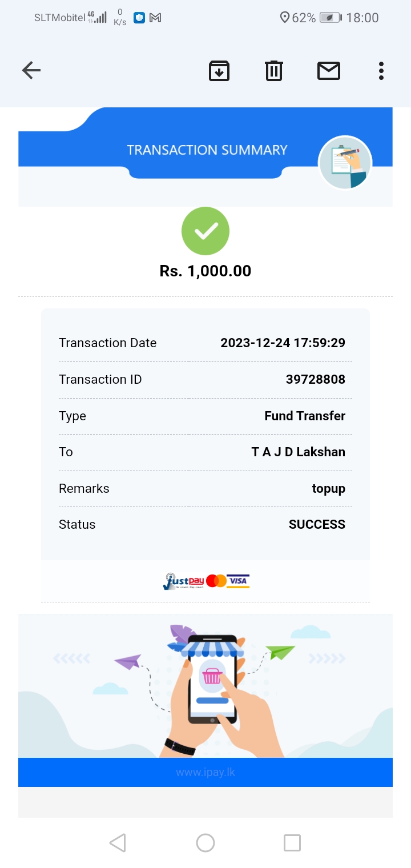Tap the Visa logo
The image size is (411, 868).
coord(238,581)
